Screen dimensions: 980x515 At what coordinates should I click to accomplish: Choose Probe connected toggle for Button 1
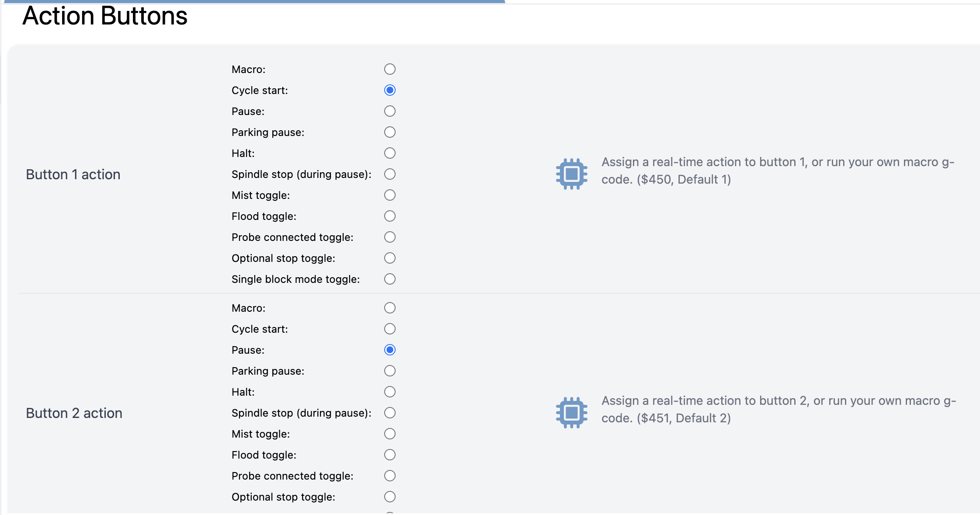[389, 237]
